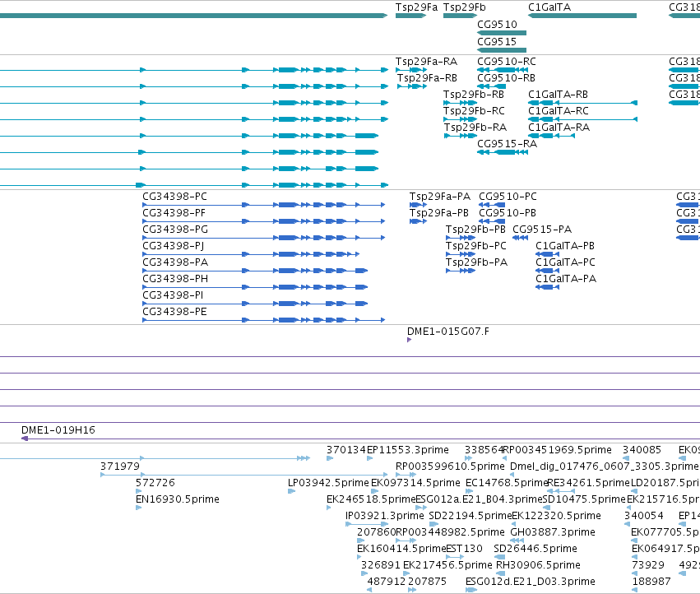700x594 pixels.
Task: Open EST RP003448982.5prime
Action: tap(450, 533)
